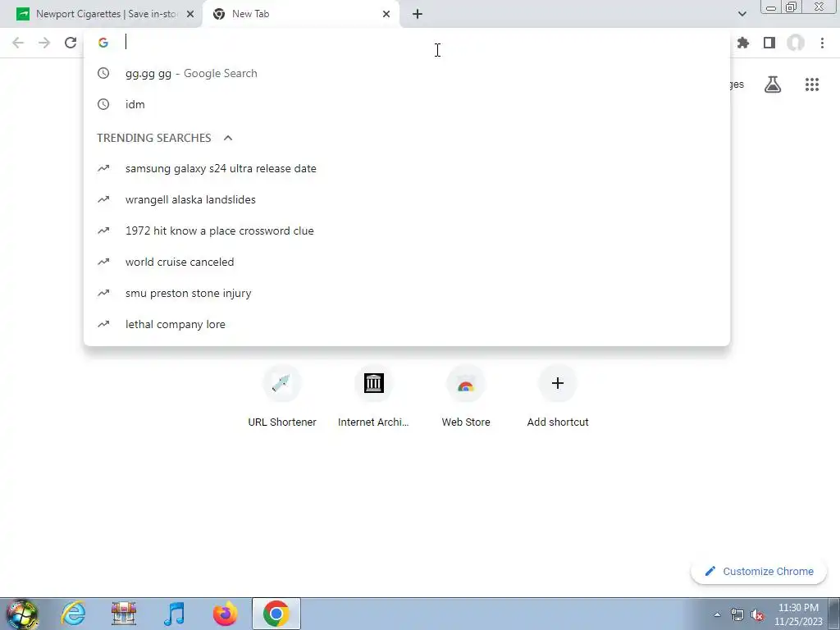The image size is (840, 630).
Task: Select smu preston stone injury suggestion
Action: tap(407, 293)
